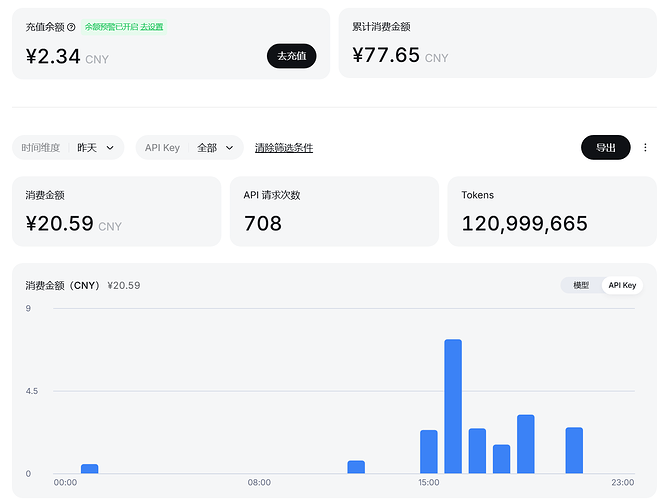This screenshot has height=500, width=666.
Task: Click the 08:00 axis label
Action: coord(259,482)
